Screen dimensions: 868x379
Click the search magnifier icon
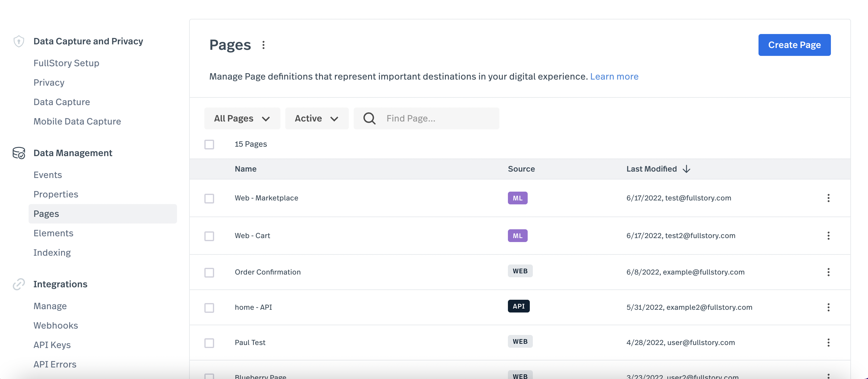click(x=369, y=118)
